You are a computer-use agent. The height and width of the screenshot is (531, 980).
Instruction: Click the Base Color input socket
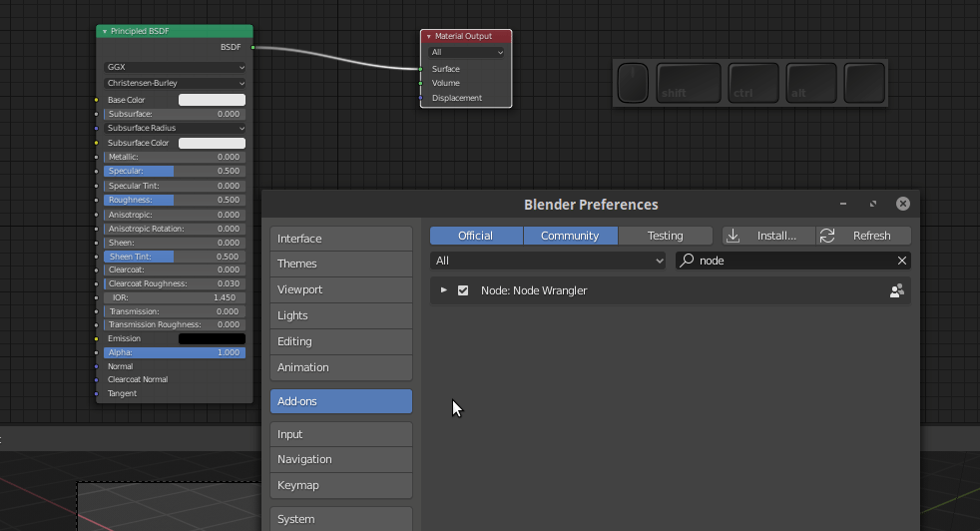pyautogui.click(x=96, y=100)
